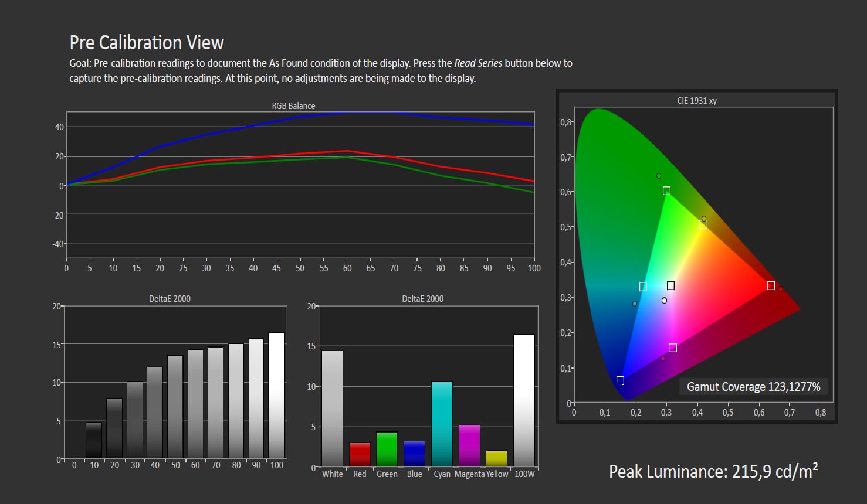Click the Pre Calibration View heading
Screen dimensions: 867x504
click(x=147, y=43)
